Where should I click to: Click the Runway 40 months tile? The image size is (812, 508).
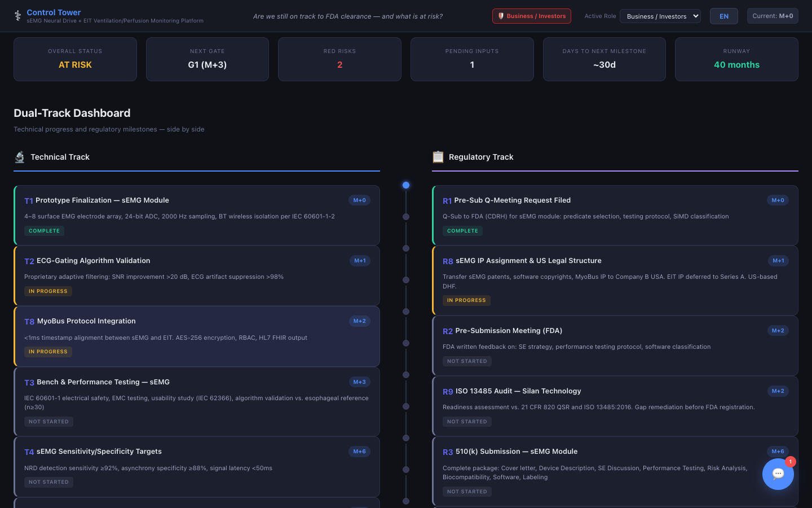pyautogui.click(x=736, y=59)
